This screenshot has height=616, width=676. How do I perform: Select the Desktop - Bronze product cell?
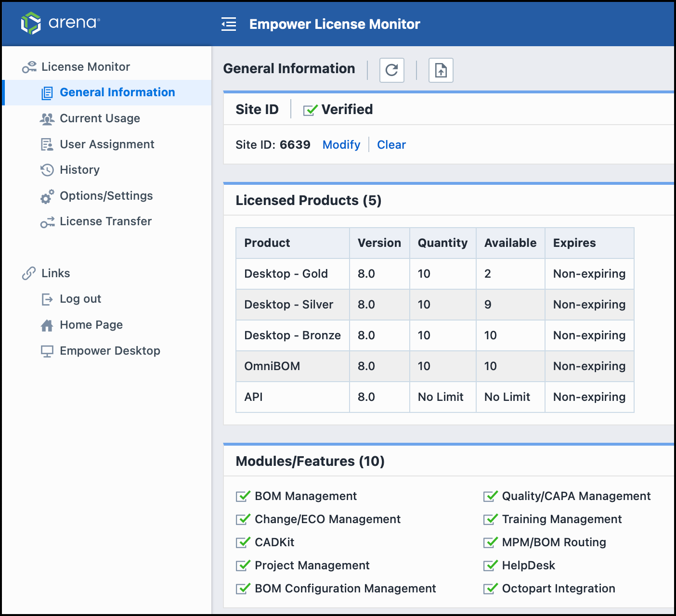pyautogui.click(x=293, y=335)
